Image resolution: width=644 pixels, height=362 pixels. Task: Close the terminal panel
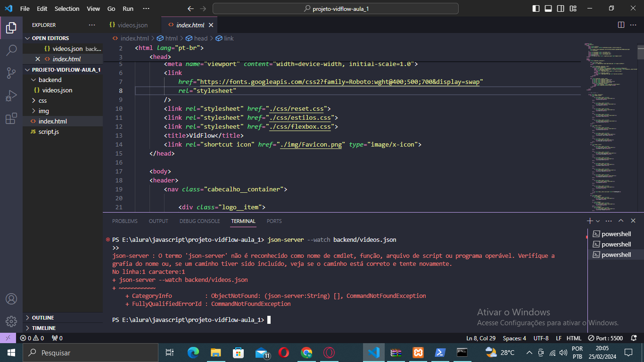point(634,221)
